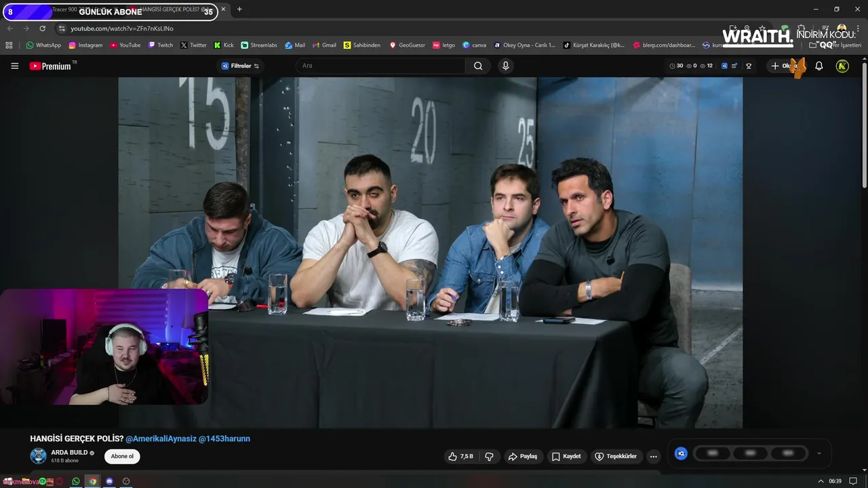This screenshot has height=488, width=868.
Task: Open Gmail bookmark
Action: pyautogui.click(x=324, y=45)
